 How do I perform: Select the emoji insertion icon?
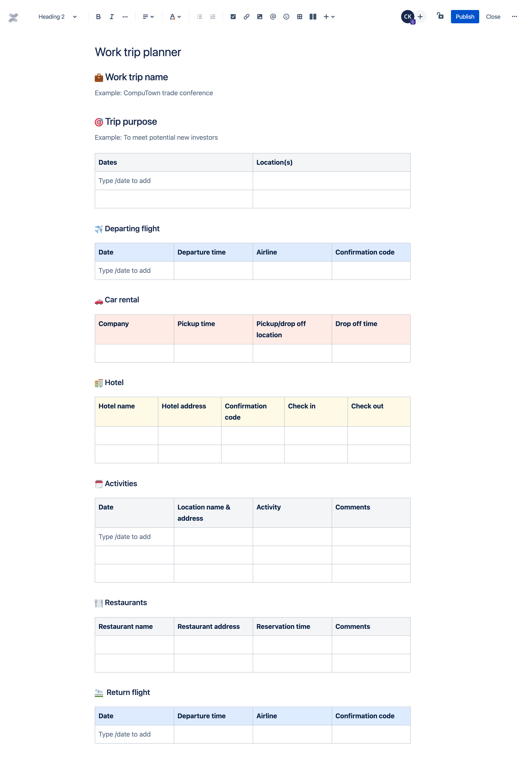[x=286, y=17]
